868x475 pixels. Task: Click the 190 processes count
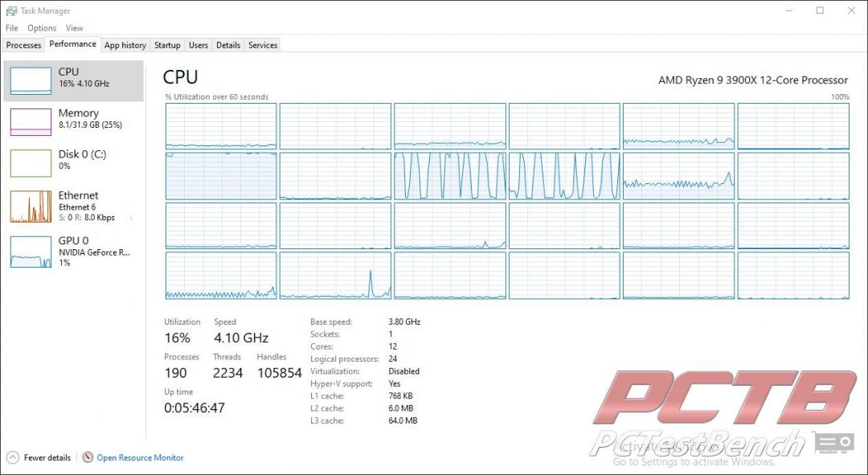175,373
